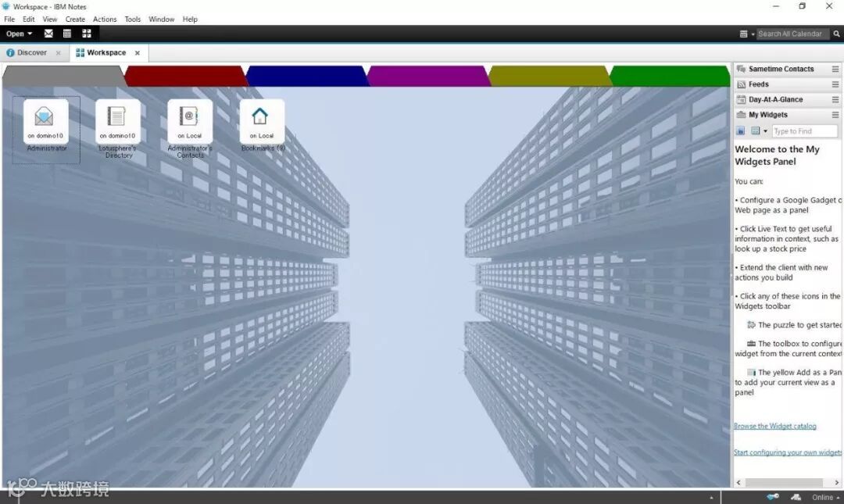Open the Day-At-A-Glance panel menu
The width and height of the screenshot is (844, 504).
point(835,99)
